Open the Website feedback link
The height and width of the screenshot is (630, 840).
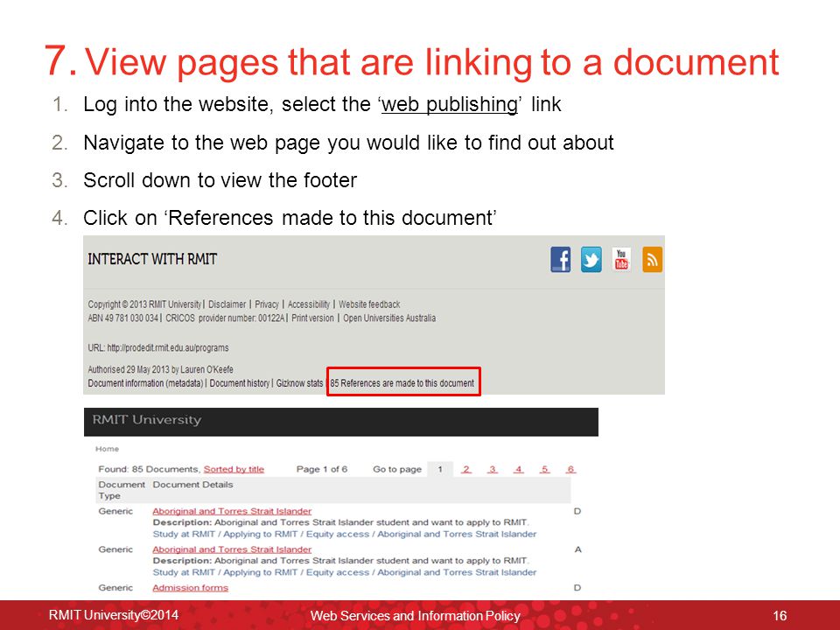coord(369,304)
